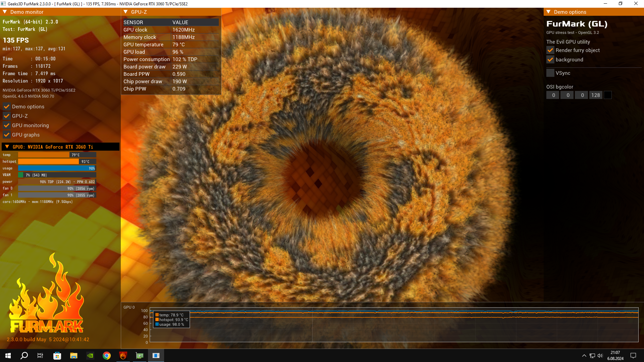Click the GPU 0 graph legend box

pos(171,320)
